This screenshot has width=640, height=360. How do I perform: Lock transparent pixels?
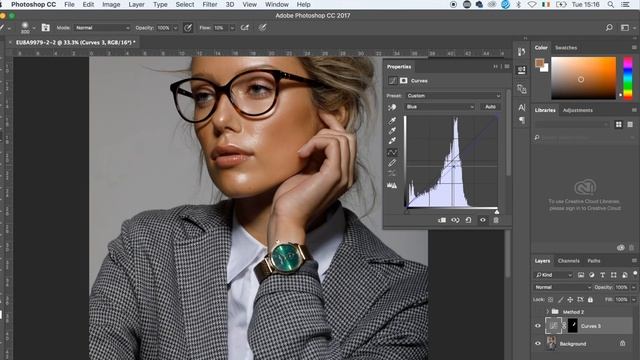[x=550, y=300]
